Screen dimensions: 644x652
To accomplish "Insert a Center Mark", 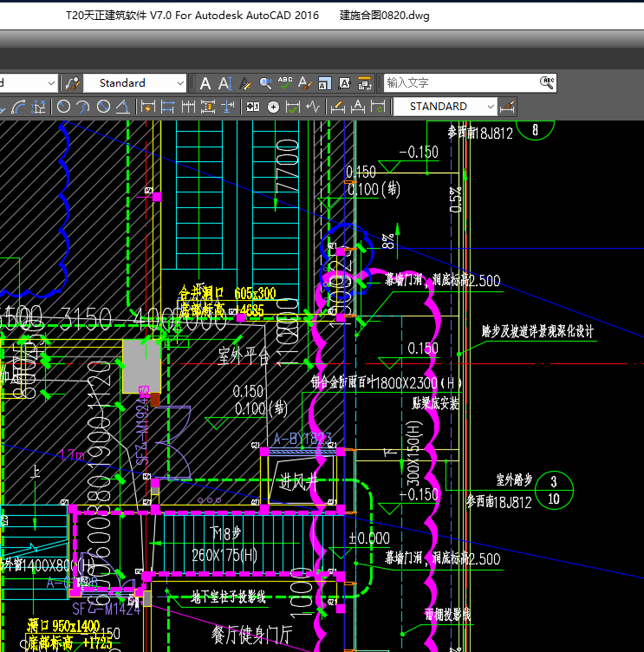I will pos(273,107).
